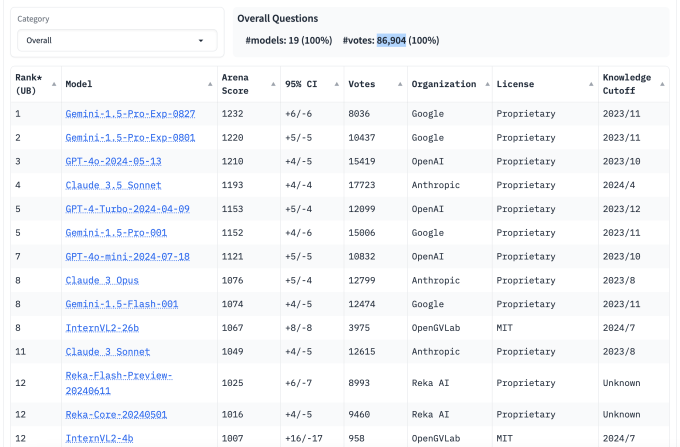
Task: Click the 95% CI sort arrow
Action: (336, 84)
